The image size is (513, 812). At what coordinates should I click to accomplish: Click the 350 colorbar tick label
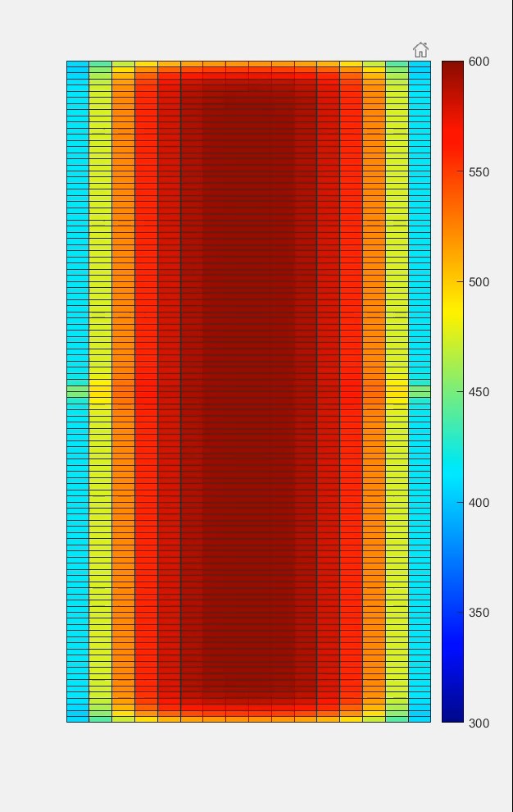pos(479,613)
